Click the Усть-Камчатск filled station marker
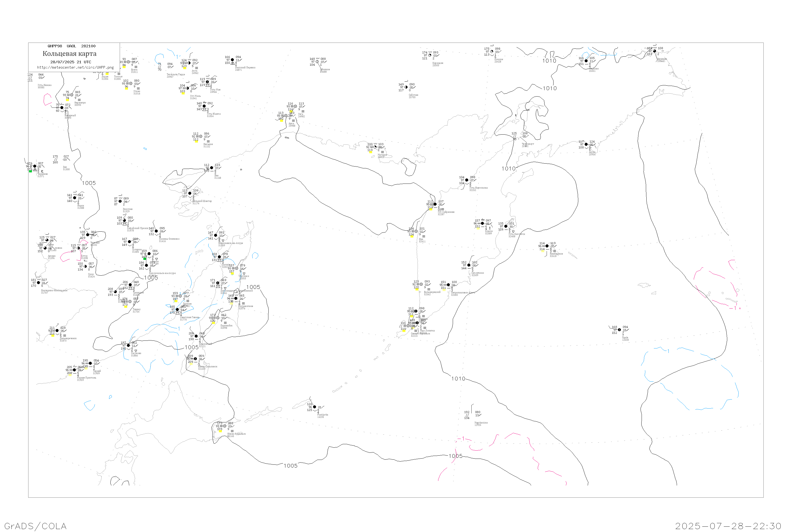The width and height of the screenshot is (798, 532). click(506, 226)
